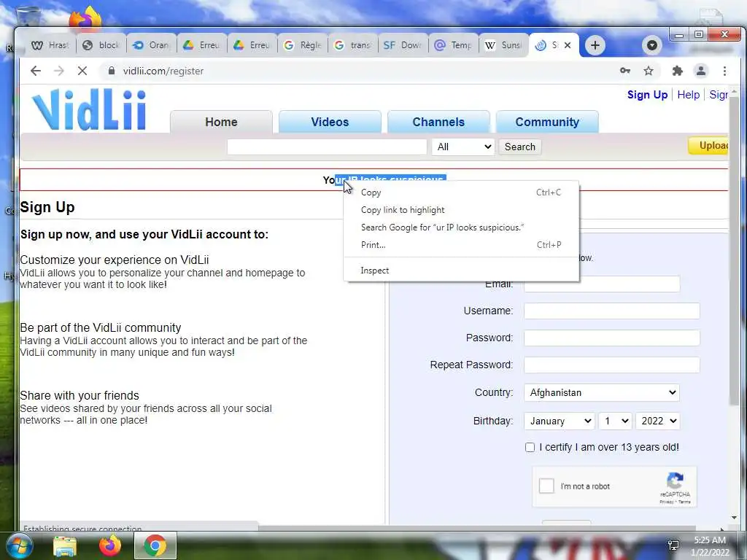Image resolution: width=747 pixels, height=560 pixels.
Task: Click the Email input field
Action: (602, 284)
